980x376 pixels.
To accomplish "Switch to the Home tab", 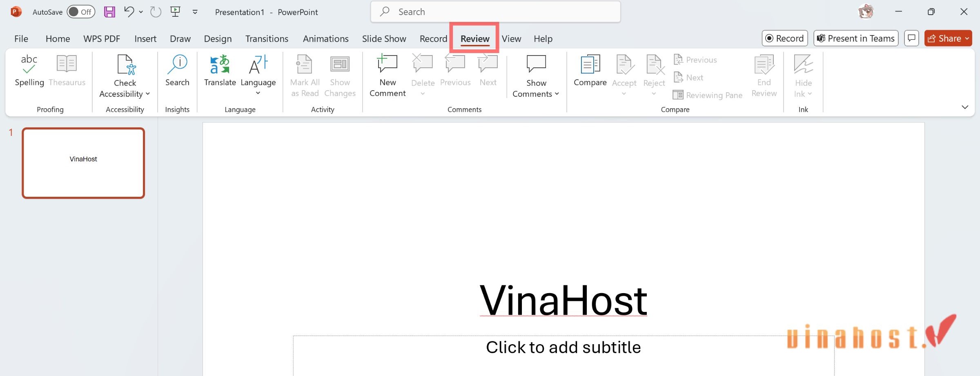I will pos(58,38).
